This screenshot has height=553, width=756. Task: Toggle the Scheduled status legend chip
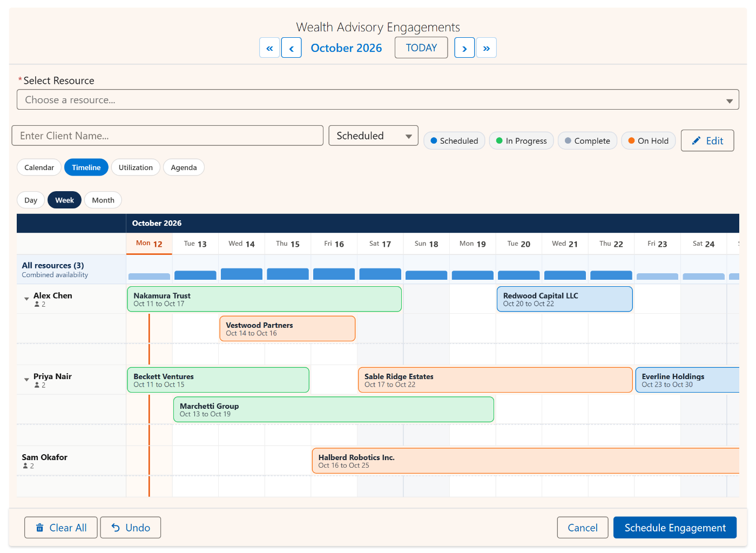(x=454, y=140)
